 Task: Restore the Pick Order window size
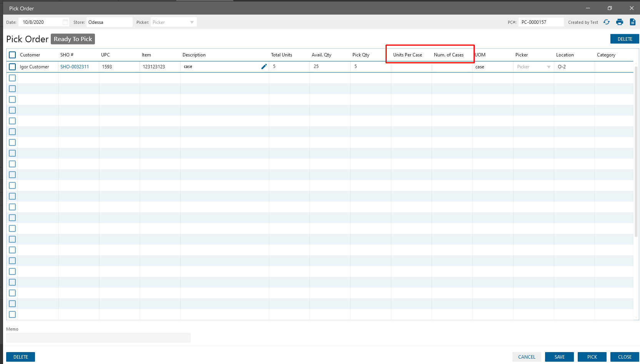(610, 8)
